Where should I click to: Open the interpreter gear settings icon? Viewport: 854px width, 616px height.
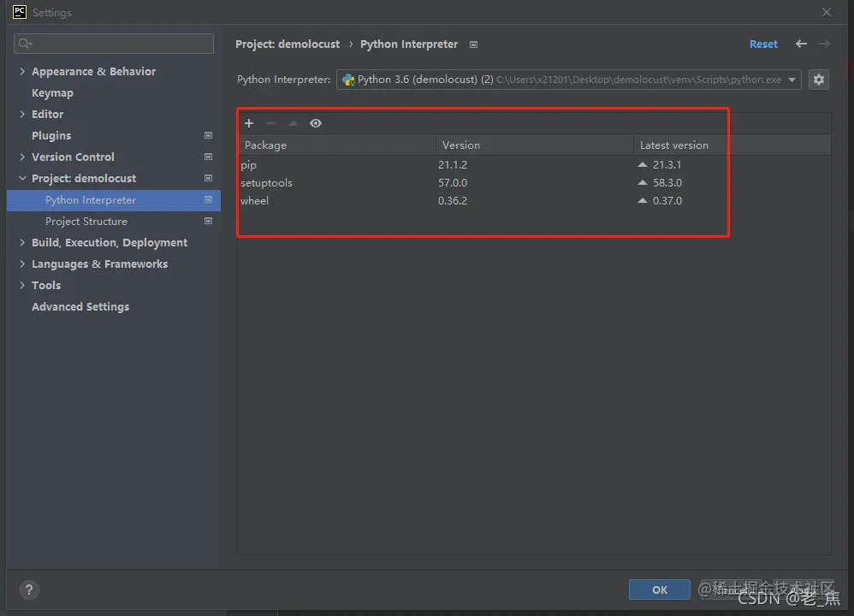click(819, 80)
